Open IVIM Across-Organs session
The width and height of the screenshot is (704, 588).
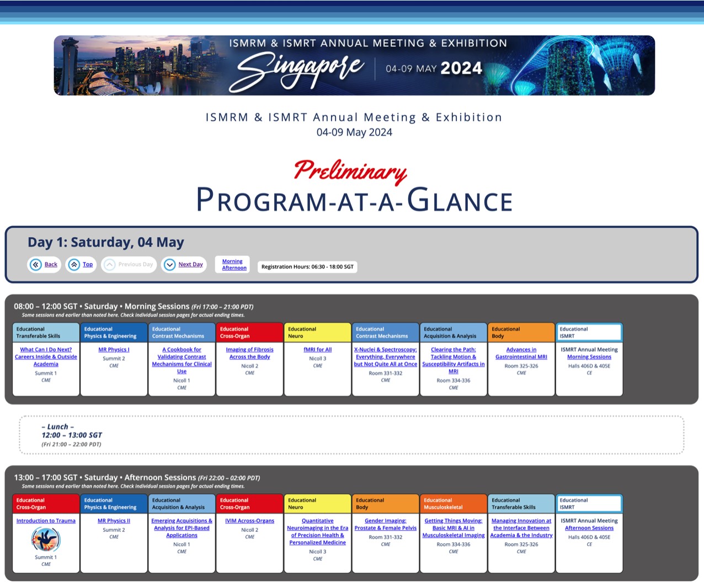(x=249, y=521)
